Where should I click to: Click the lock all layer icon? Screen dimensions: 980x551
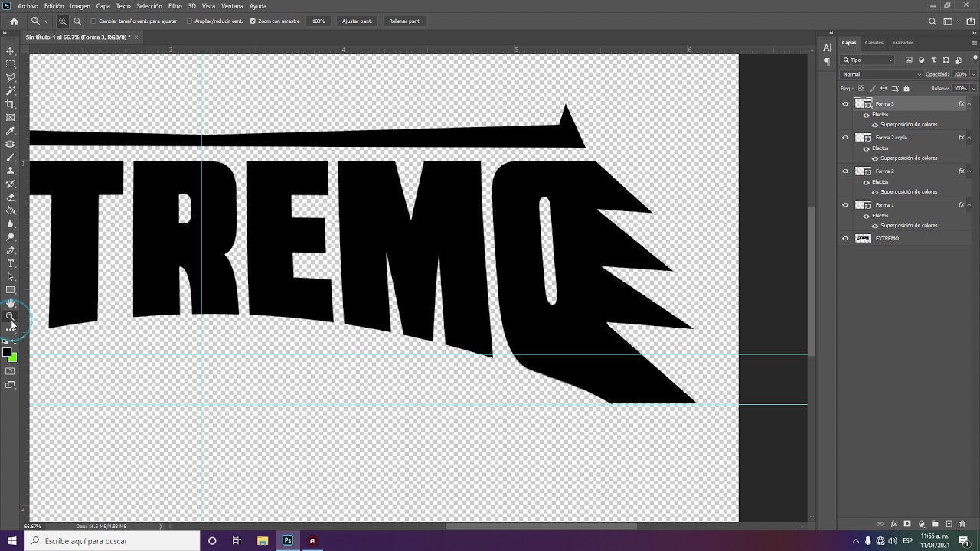coord(906,88)
